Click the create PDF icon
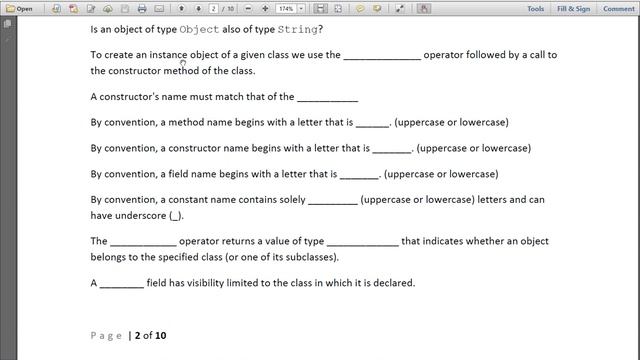 click(73, 9)
